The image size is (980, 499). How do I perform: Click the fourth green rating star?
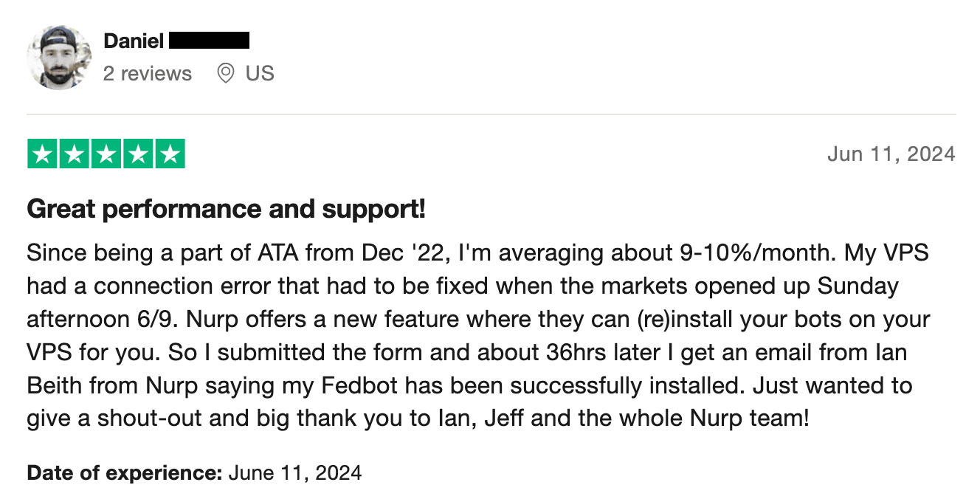(138, 154)
